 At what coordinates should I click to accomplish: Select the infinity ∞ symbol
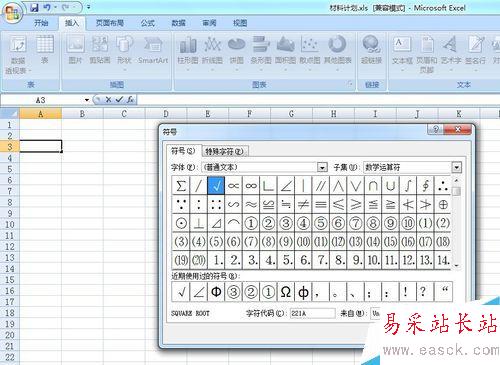[x=251, y=185]
